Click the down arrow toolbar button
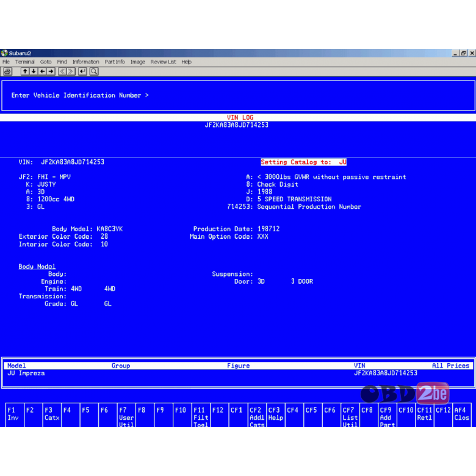476x476 pixels. (x=34, y=71)
